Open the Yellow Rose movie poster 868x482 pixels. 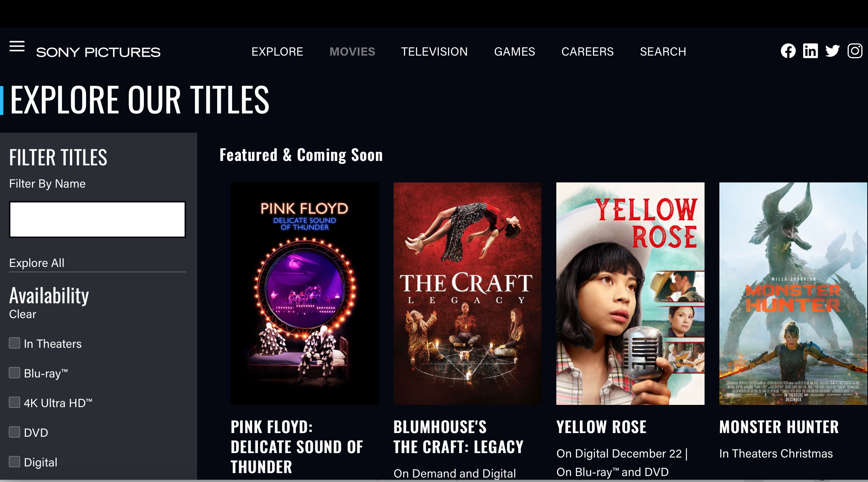630,293
